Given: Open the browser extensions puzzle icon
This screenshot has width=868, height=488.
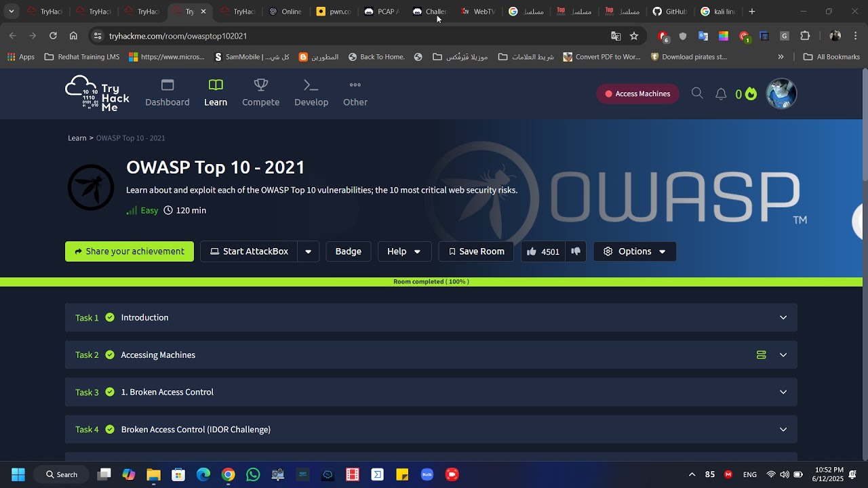Looking at the screenshot, I should [805, 36].
